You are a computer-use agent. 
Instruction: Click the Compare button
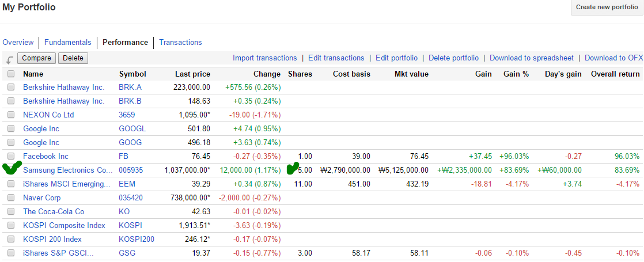pyautogui.click(x=36, y=58)
